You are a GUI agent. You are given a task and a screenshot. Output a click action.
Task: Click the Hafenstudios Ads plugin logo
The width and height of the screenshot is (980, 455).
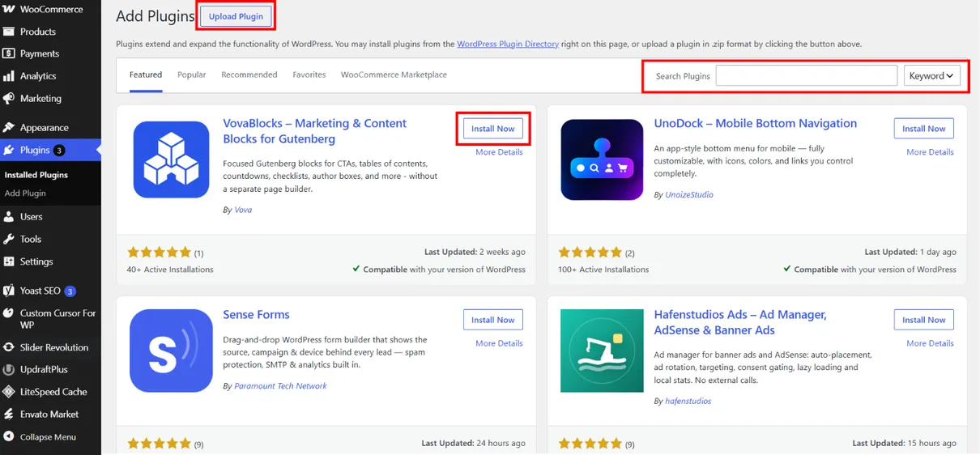(x=602, y=351)
